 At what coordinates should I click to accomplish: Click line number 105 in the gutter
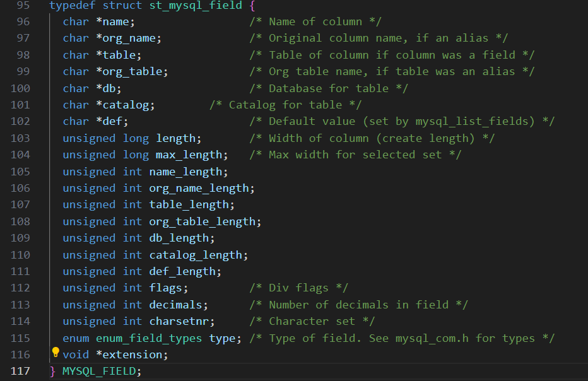(x=20, y=172)
